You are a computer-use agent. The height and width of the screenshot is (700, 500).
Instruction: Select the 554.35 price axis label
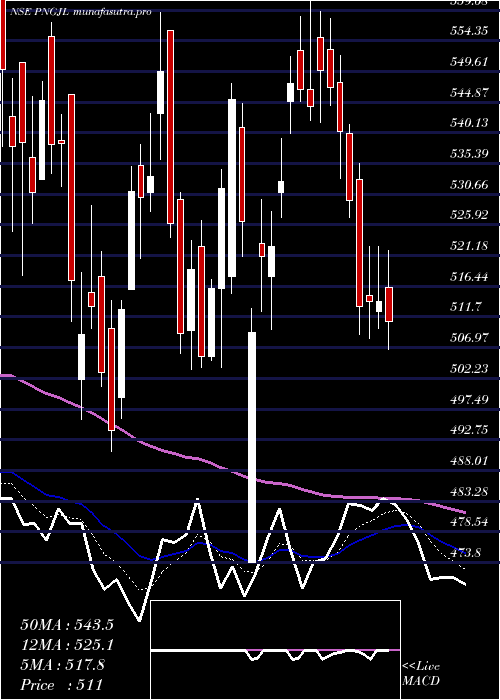point(469,32)
